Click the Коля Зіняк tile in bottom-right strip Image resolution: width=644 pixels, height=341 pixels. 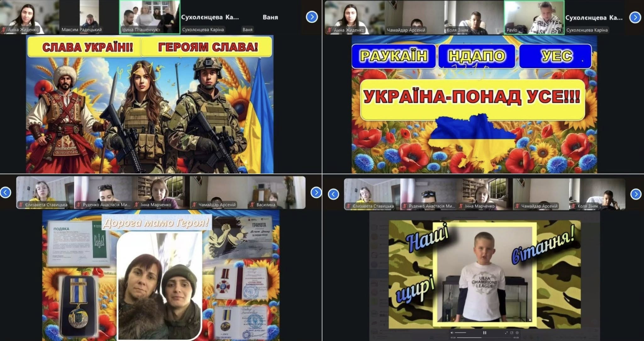(597, 194)
